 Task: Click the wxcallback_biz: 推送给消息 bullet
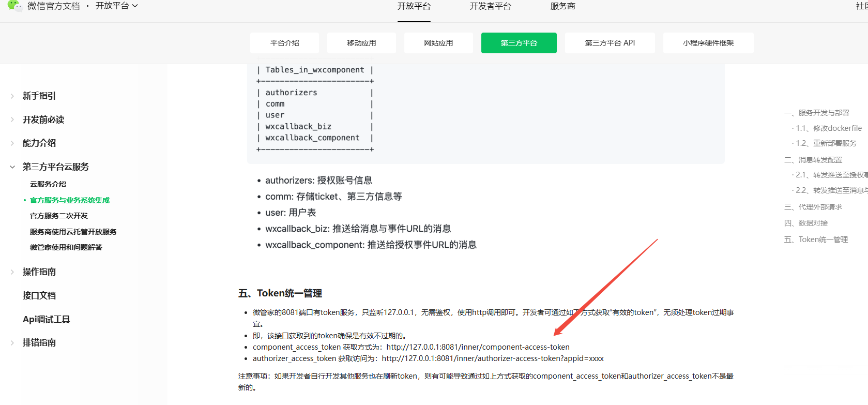coord(358,229)
